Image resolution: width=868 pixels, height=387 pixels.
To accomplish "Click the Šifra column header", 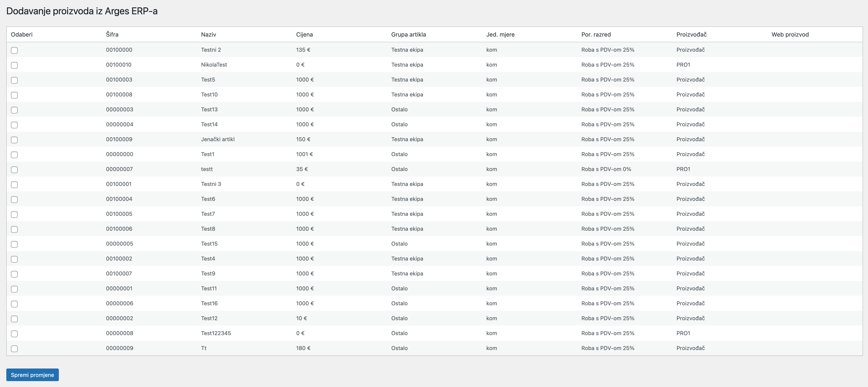I will click(x=112, y=34).
